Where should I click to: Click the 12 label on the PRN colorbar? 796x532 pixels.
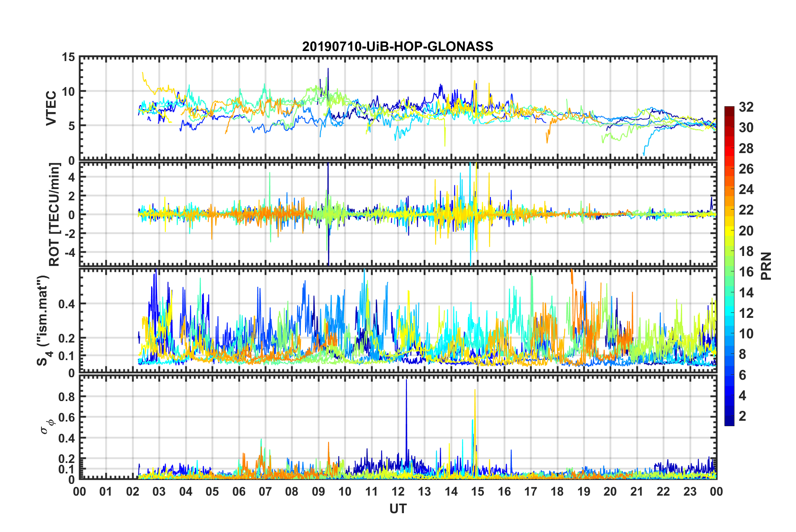[x=746, y=313]
